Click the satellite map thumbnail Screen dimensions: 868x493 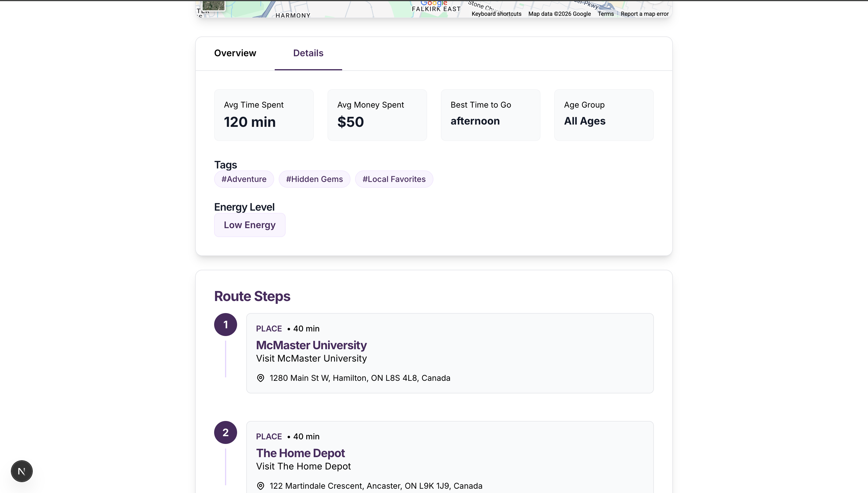[x=213, y=5]
